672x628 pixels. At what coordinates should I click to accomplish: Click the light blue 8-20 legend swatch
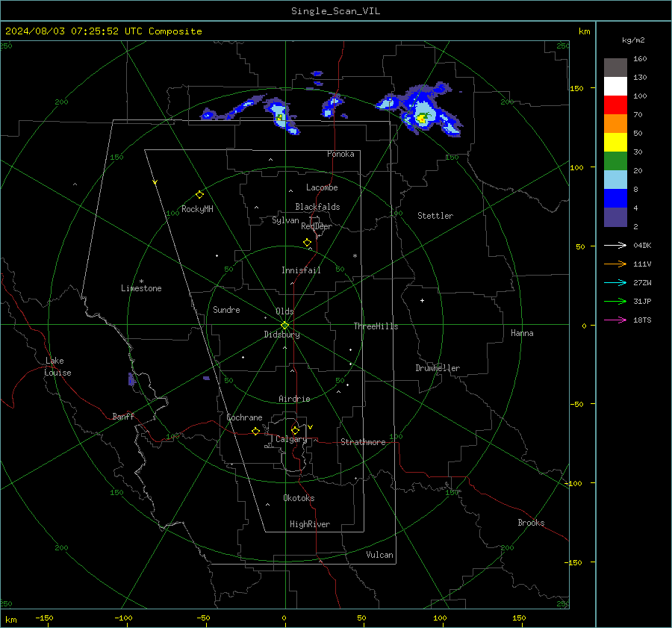coord(615,179)
